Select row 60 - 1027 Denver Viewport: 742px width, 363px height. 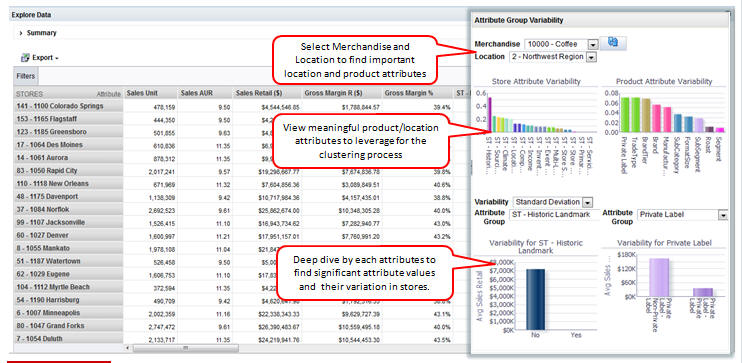[69, 235]
